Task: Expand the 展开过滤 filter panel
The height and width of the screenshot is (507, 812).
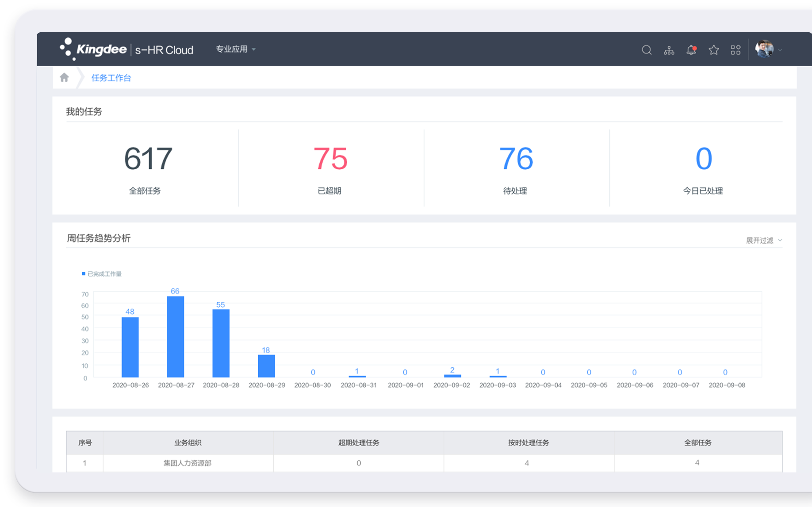Action: click(x=763, y=240)
